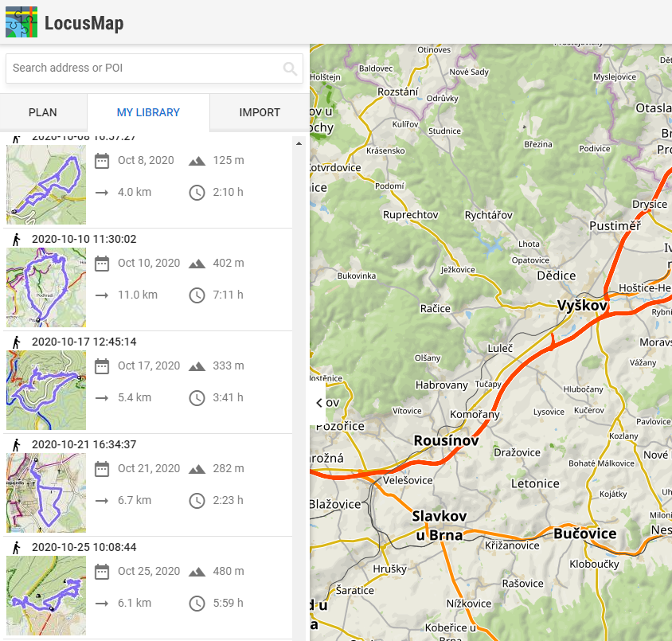Click the hiker icon for 2020-10-10 track
This screenshot has width=672, height=641.
(16, 239)
